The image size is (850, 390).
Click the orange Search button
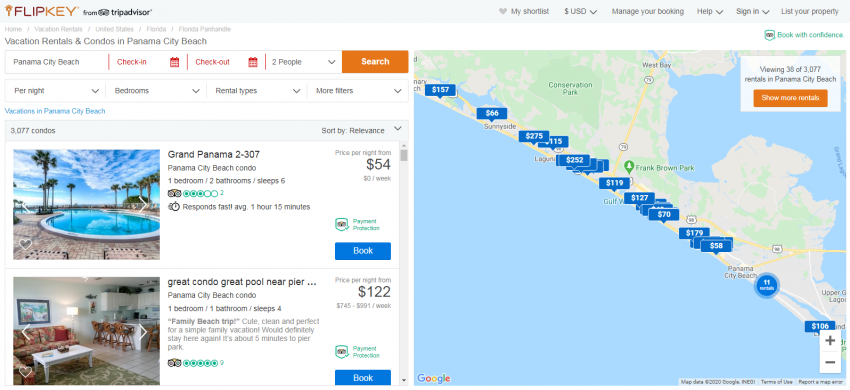375,62
